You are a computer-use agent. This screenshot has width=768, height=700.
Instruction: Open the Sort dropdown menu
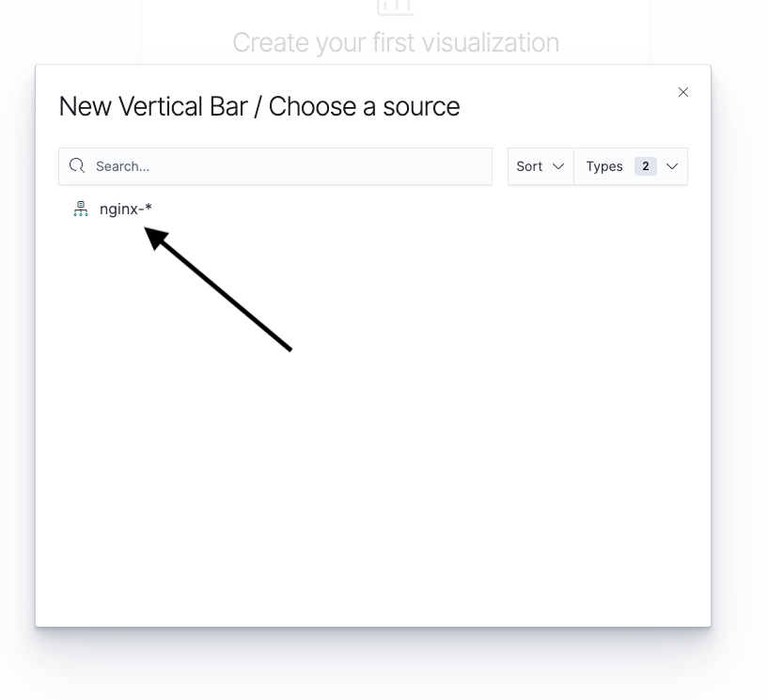[541, 166]
